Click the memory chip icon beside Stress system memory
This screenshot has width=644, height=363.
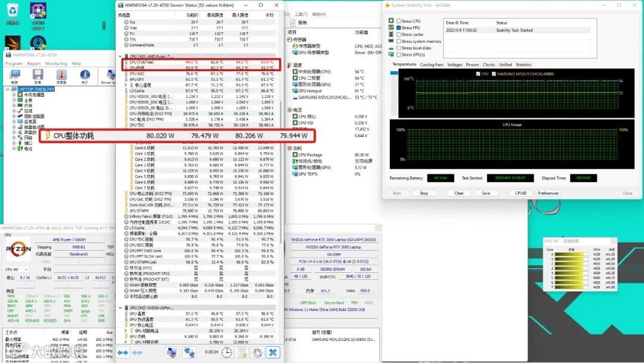pos(391,41)
